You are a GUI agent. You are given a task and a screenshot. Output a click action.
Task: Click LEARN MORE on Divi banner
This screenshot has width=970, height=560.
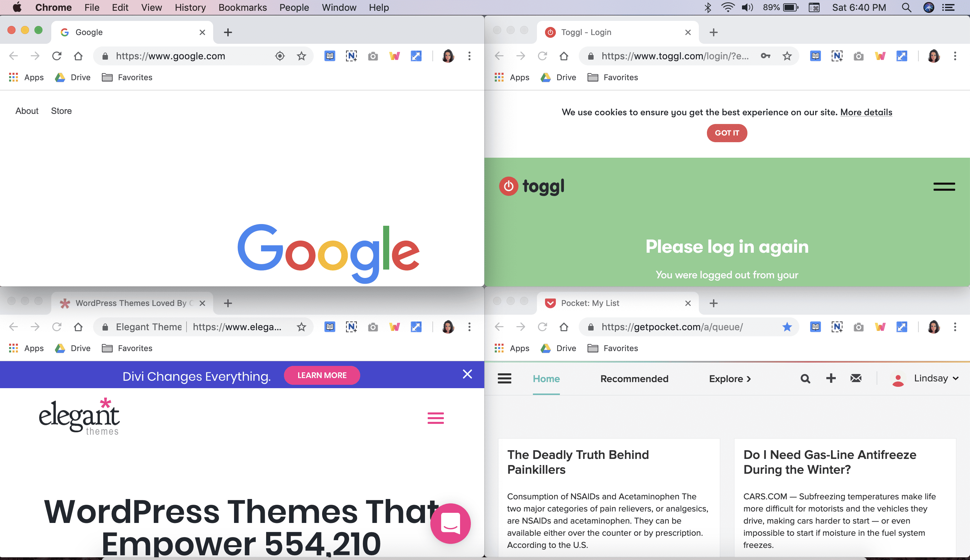pos(322,375)
